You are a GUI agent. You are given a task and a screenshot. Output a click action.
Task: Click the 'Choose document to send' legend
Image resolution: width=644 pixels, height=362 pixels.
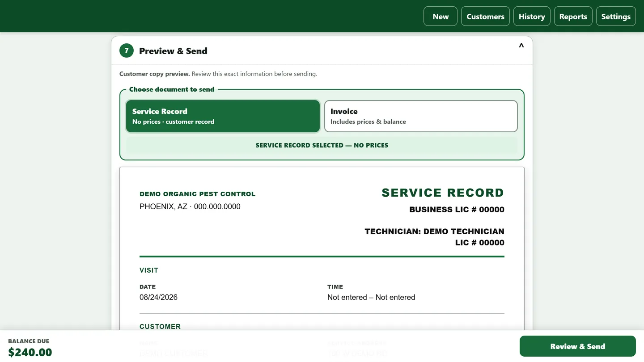[x=172, y=89]
